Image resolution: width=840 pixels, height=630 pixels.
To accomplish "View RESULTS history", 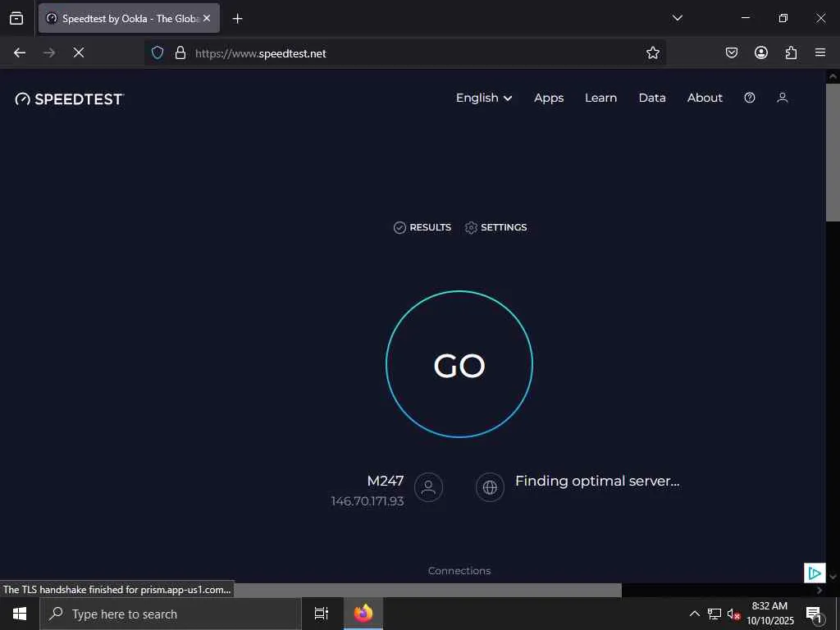I will click(422, 227).
